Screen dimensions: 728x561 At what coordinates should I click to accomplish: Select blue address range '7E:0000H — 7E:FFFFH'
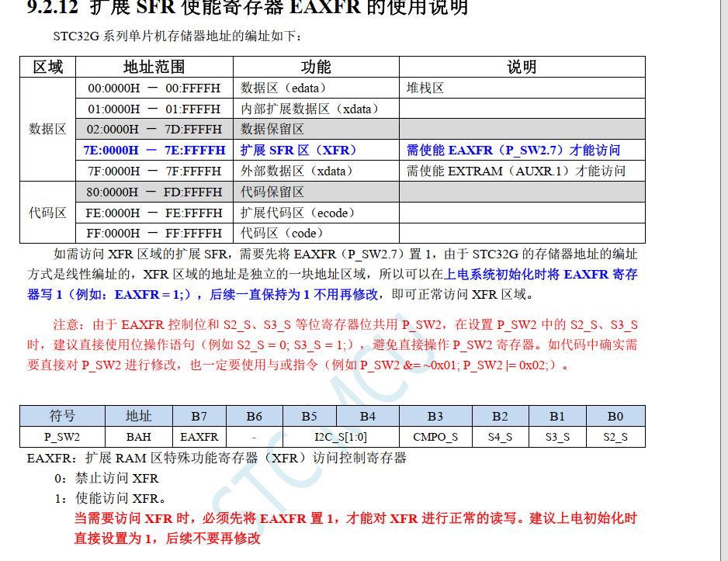(x=154, y=151)
